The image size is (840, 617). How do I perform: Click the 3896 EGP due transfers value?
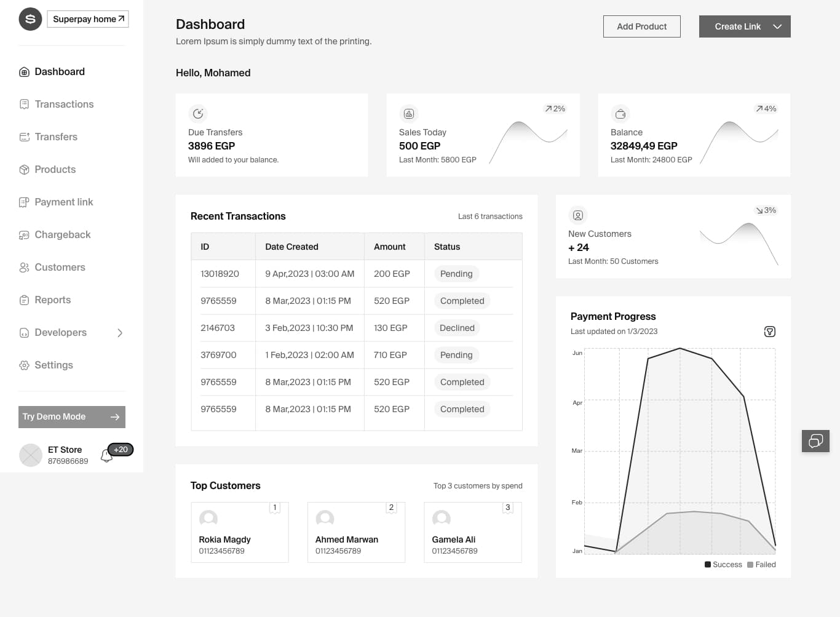(212, 146)
